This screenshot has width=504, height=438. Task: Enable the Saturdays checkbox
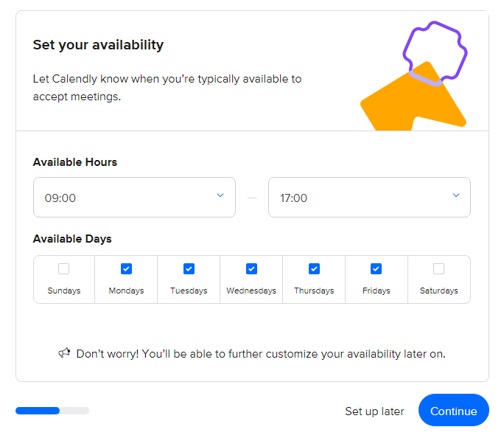[438, 268]
